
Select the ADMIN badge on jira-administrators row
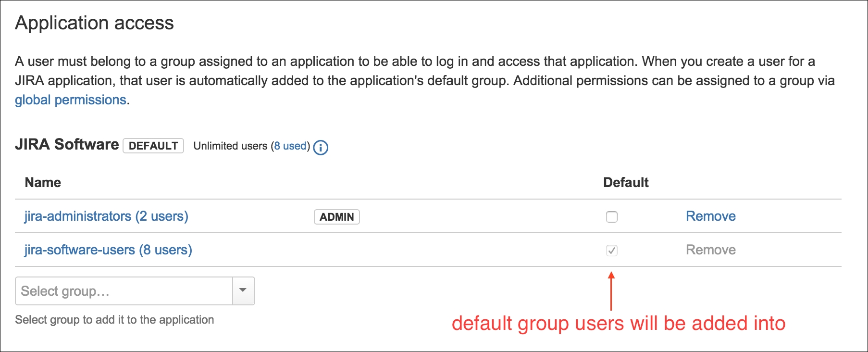(337, 217)
